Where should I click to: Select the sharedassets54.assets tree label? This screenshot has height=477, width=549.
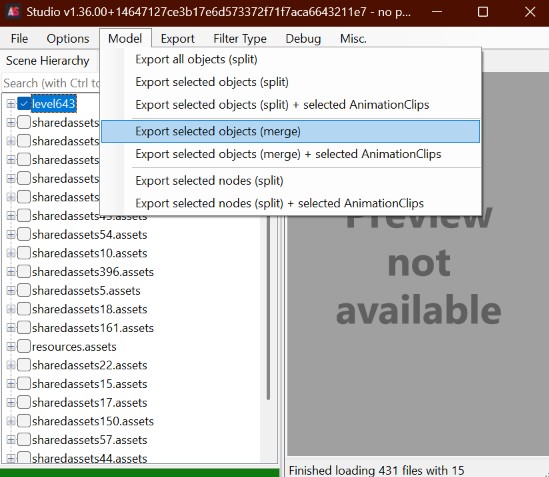pos(90,234)
